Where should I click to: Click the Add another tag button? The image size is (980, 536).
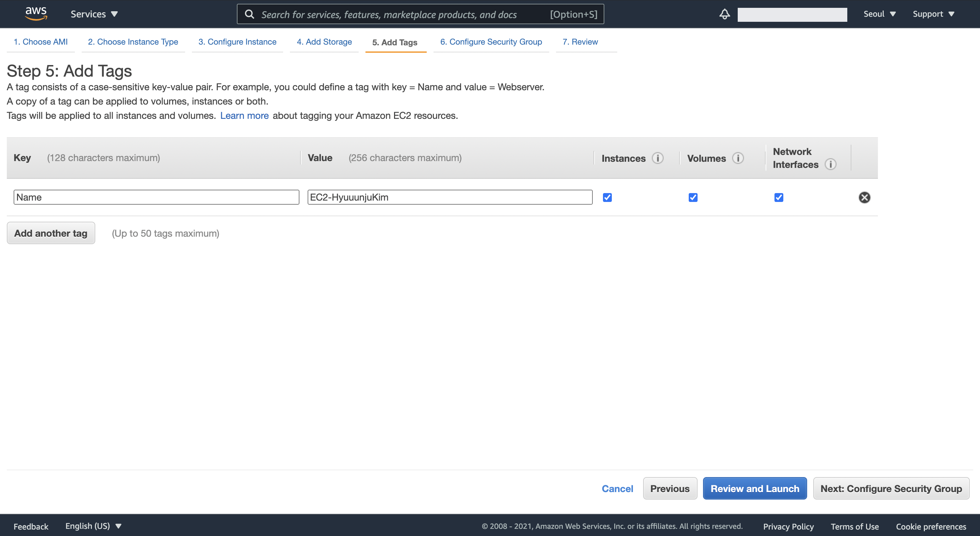coord(51,233)
